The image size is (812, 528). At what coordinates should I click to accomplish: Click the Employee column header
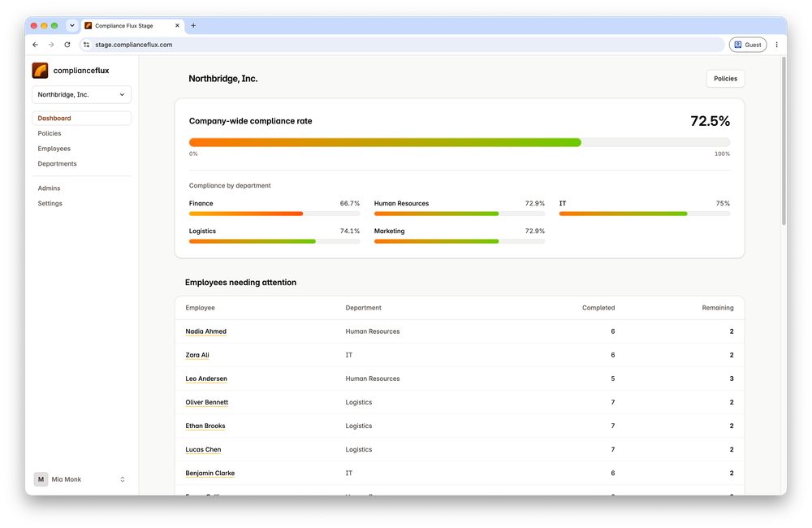pyautogui.click(x=200, y=308)
